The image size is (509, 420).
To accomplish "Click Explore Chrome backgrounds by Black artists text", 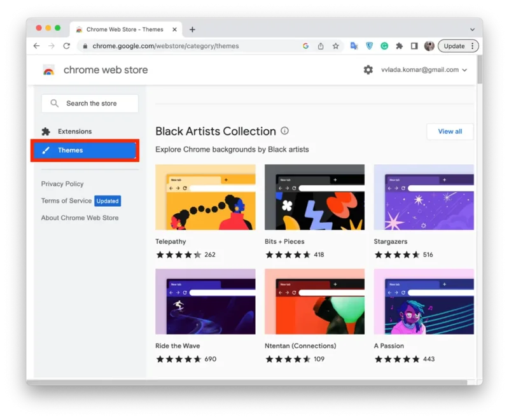I will click(232, 150).
